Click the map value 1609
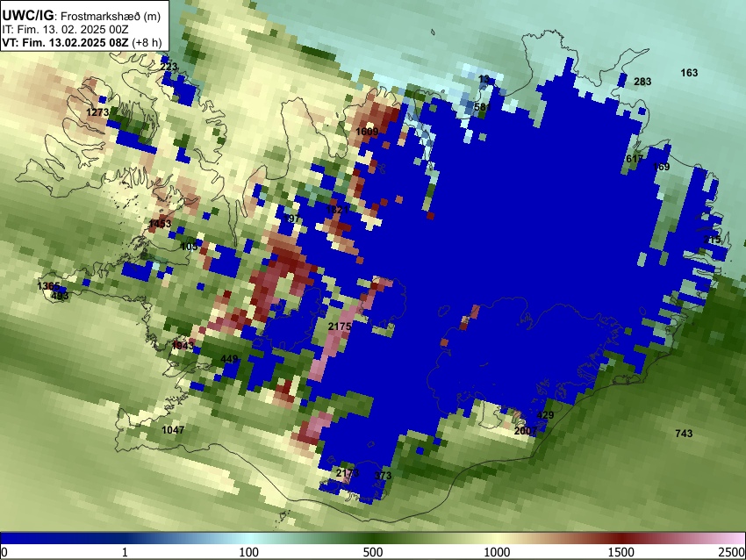Image resolution: width=746 pixels, height=560 pixels. (367, 132)
